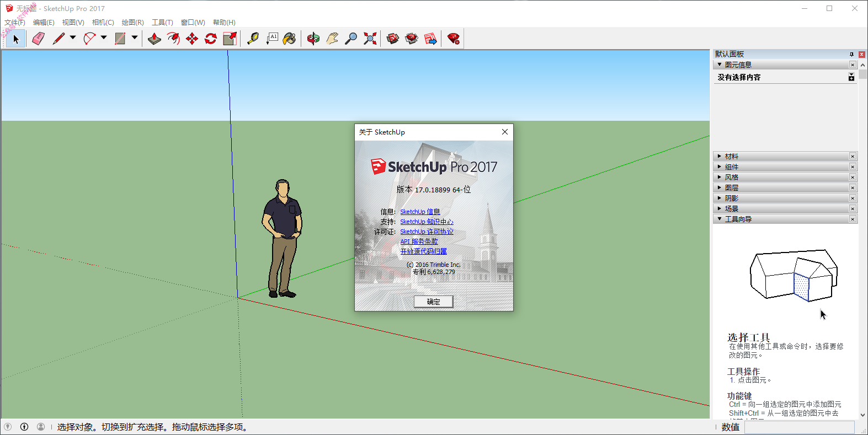Click the 数值 measurements input box

[x=799, y=427]
